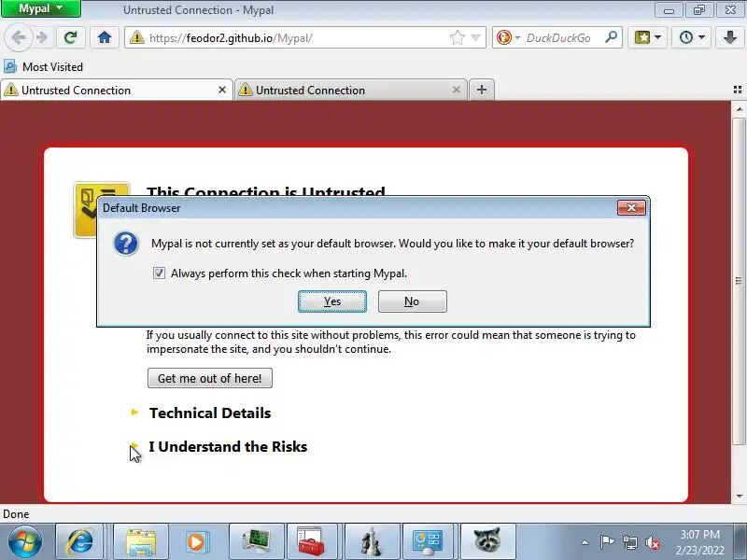Screen dimensions: 747x560
Task: Open the downloads arrow button
Action: pyautogui.click(x=730, y=37)
